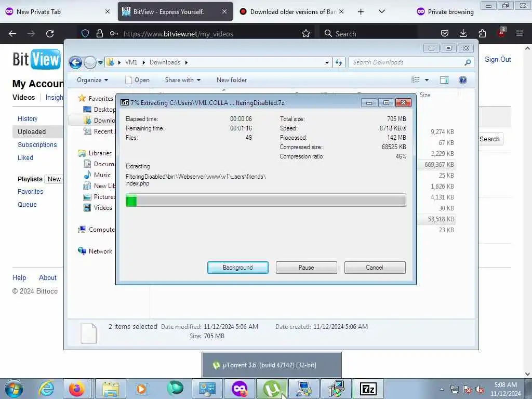Switch to the Download older versions tab

click(292, 11)
